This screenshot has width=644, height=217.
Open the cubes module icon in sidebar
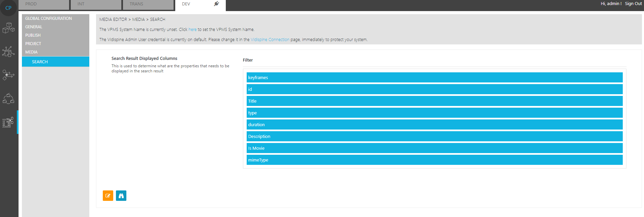pyautogui.click(x=8, y=28)
